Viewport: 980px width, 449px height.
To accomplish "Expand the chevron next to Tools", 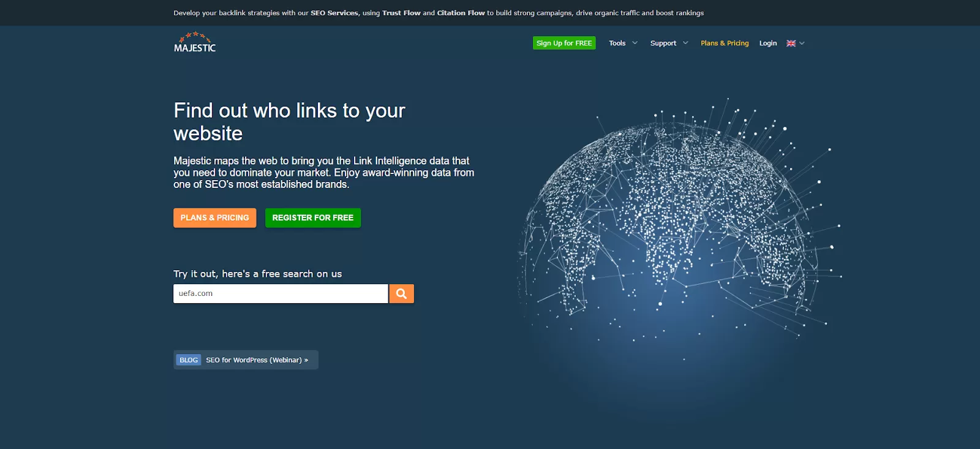I will click(635, 43).
